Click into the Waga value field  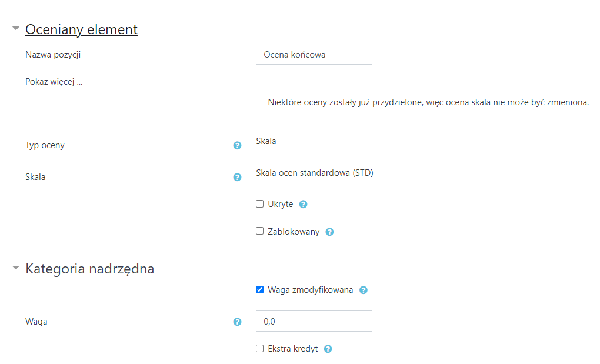click(x=314, y=321)
